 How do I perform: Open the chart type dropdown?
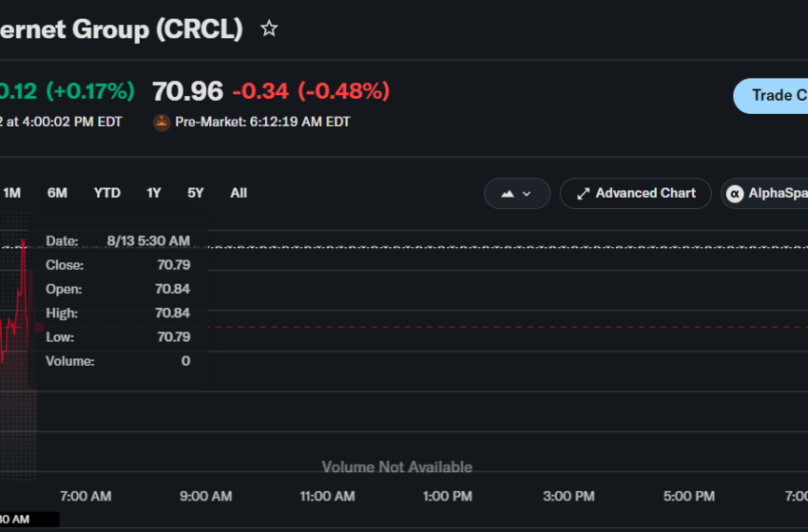click(x=517, y=193)
